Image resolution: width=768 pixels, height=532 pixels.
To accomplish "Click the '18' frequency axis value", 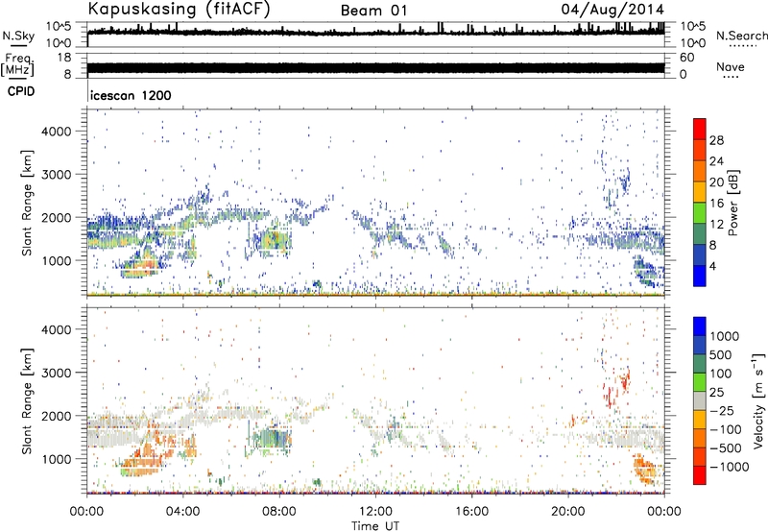I will click(64, 58).
